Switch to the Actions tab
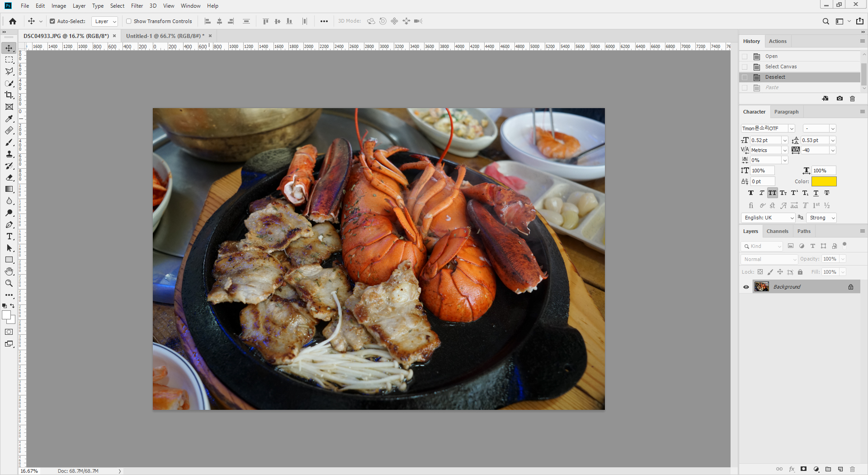The image size is (868, 475). click(778, 41)
